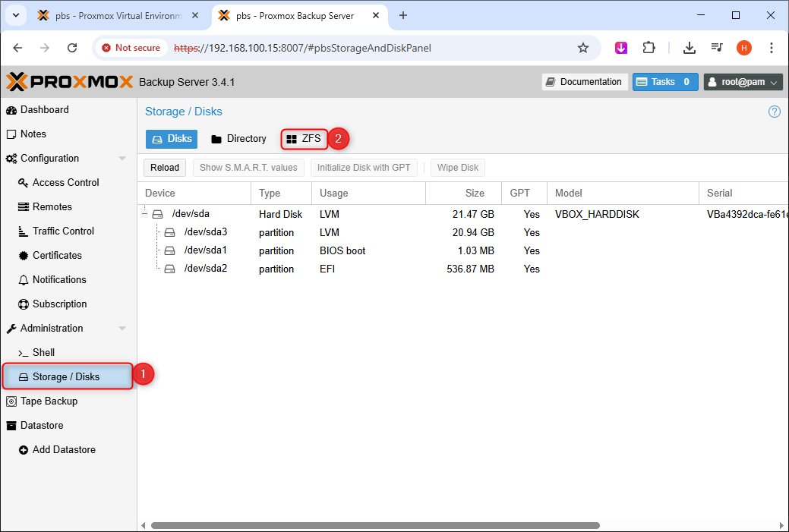
Task: Click the browser reload icon
Action: (x=72, y=48)
